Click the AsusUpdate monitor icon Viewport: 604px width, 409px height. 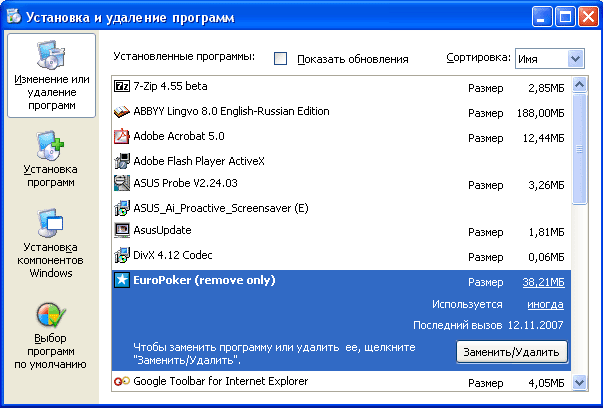pyautogui.click(x=122, y=230)
